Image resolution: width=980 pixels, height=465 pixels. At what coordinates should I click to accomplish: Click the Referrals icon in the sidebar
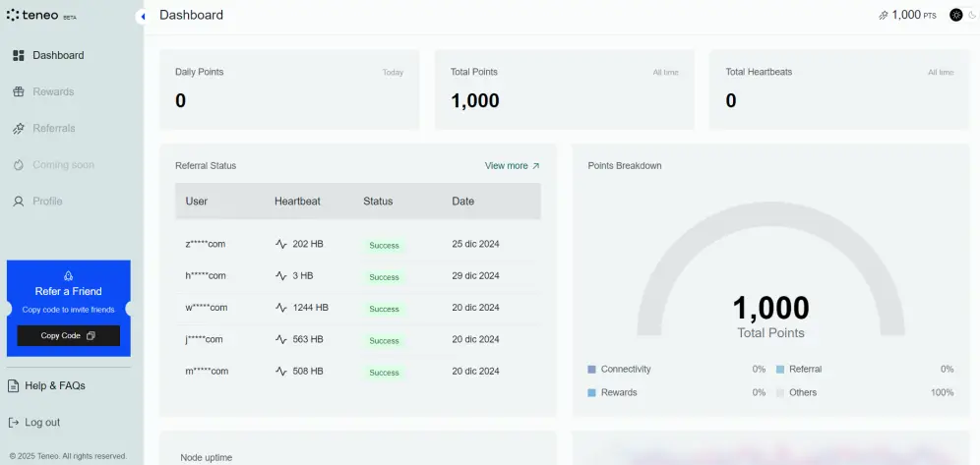point(19,129)
